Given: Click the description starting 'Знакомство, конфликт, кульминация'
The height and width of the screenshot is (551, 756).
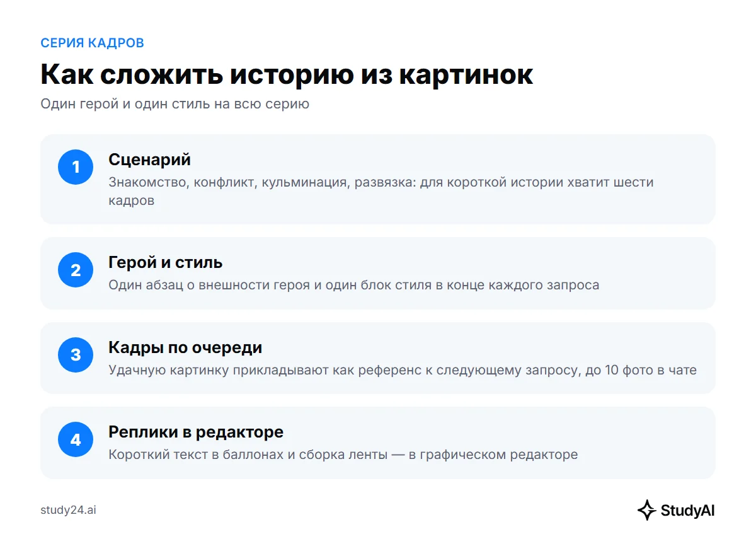Looking at the screenshot, I should tap(381, 191).
